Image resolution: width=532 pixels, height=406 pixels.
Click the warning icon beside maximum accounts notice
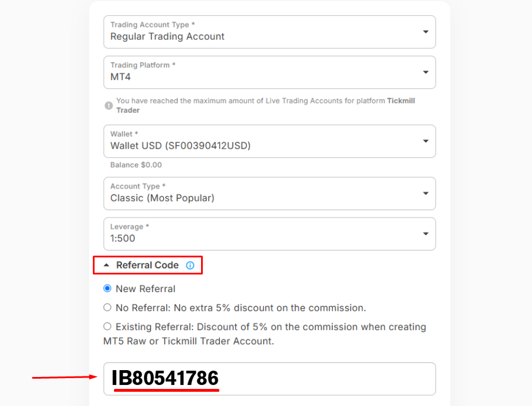click(x=108, y=105)
